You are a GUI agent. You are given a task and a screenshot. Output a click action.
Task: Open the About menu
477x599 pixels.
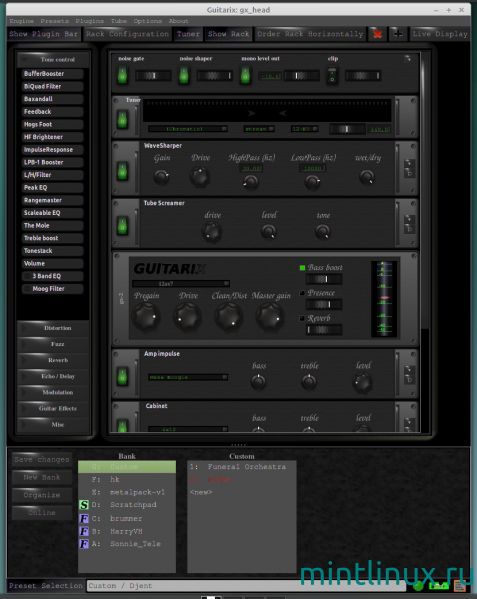coord(178,21)
